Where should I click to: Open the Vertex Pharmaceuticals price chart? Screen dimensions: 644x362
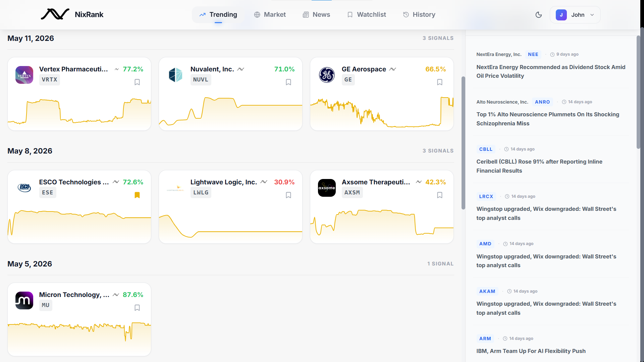tap(79, 112)
